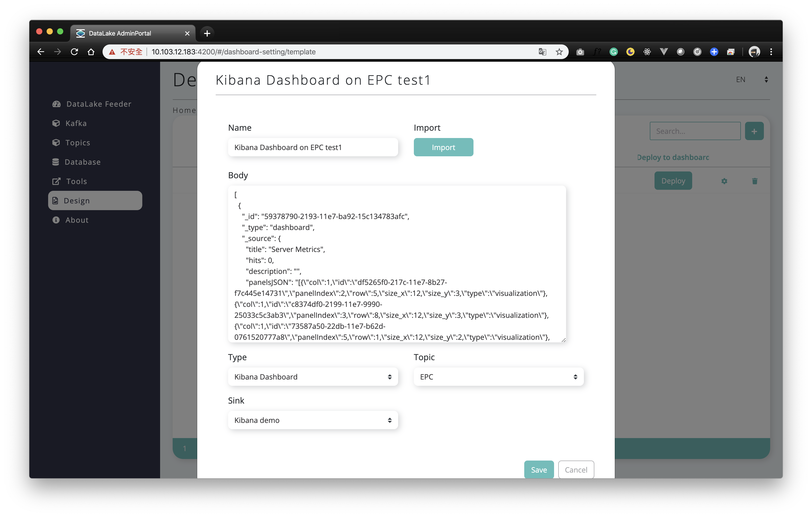Reload the current page
This screenshot has width=812, height=517.
[75, 51]
